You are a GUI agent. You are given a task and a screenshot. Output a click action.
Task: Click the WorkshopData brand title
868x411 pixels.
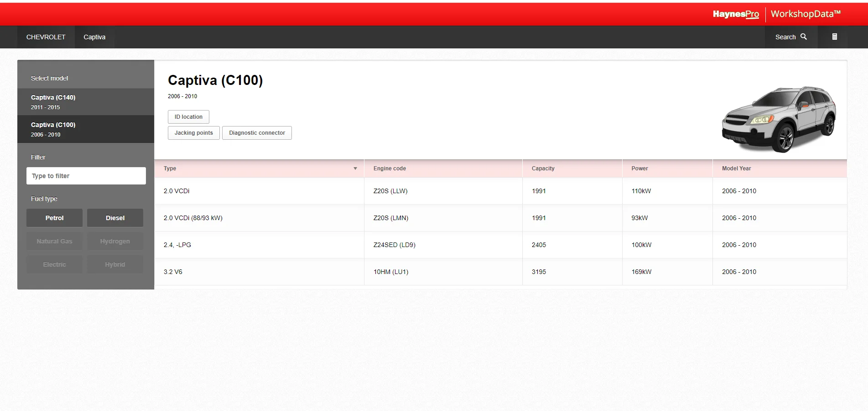tap(806, 14)
